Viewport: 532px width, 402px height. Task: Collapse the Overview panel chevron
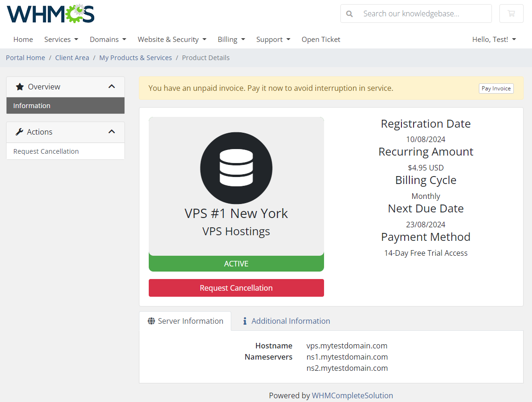coord(111,86)
